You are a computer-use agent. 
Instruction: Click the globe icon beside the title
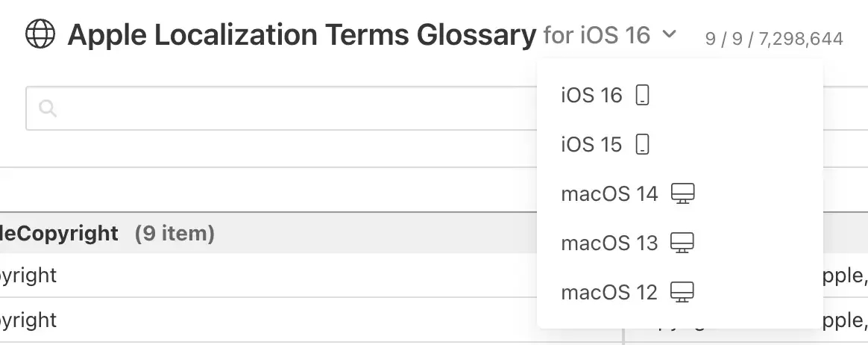click(x=40, y=34)
